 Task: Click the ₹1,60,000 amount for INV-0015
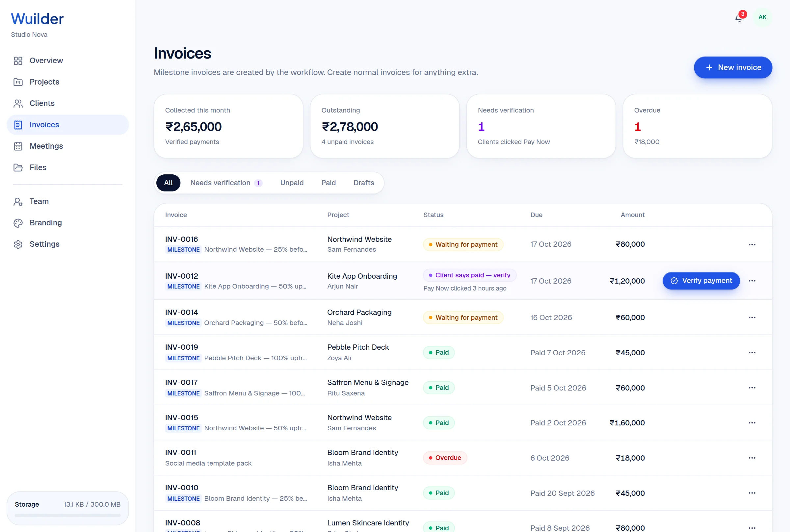tap(627, 423)
